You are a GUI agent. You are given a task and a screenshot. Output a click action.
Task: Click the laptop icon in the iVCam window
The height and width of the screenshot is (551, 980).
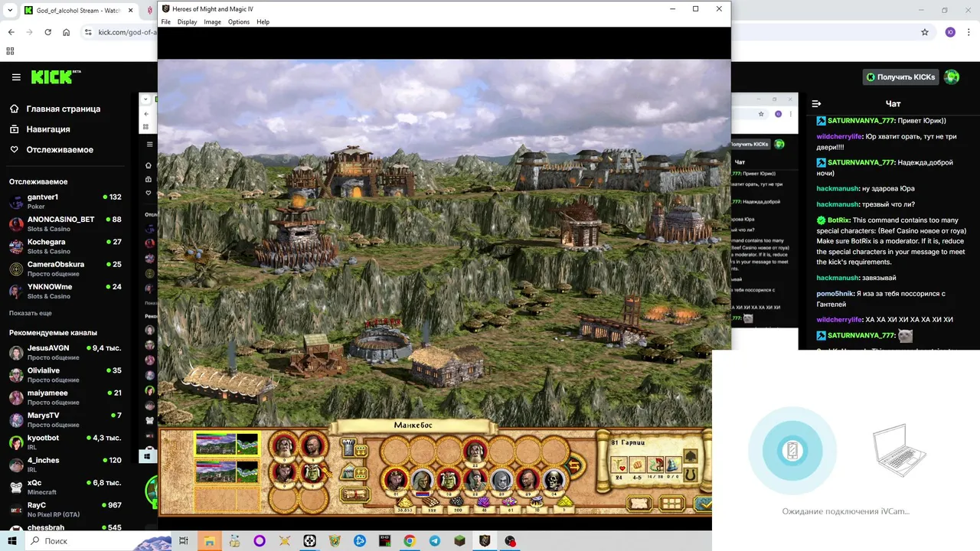pos(900,452)
